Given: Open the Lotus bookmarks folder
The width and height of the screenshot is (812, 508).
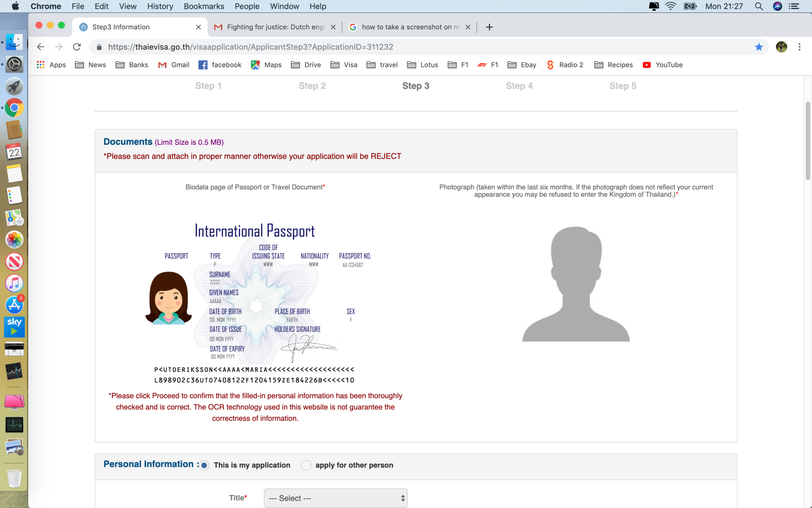Looking at the screenshot, I should (x=422, y=65).
